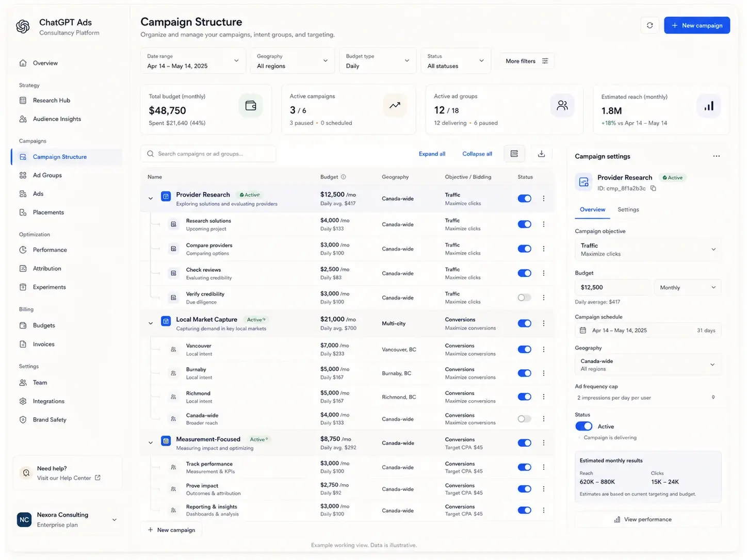Viewport: 747px width, 560px height.
Task: Open the Monthly budget period dropdown
Action: [688, 287]
